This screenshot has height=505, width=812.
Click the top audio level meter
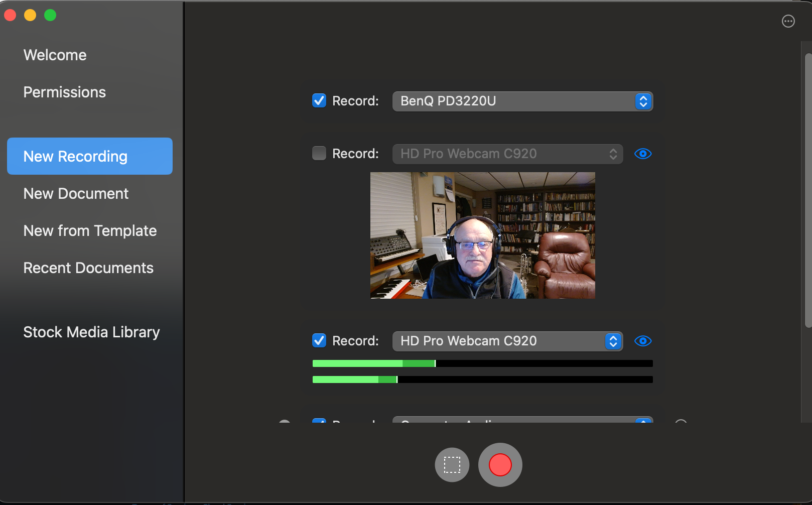(x=482, y=363)
